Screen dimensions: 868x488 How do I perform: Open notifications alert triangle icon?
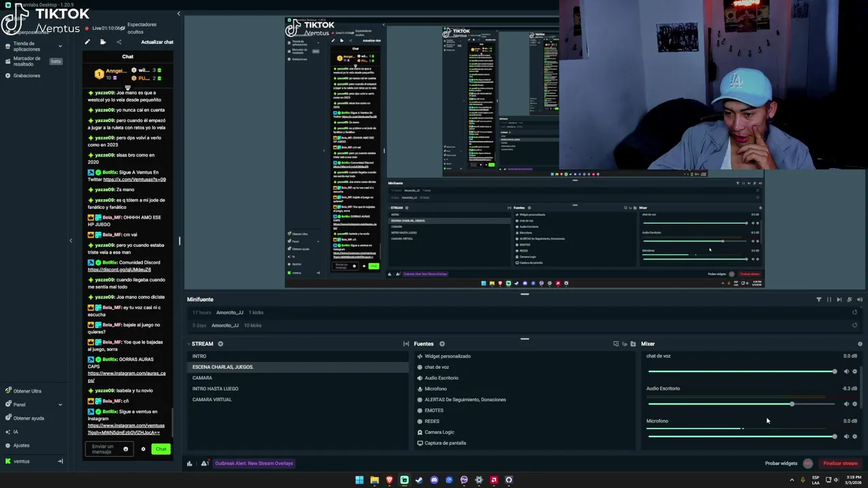(x=204, y=464)
